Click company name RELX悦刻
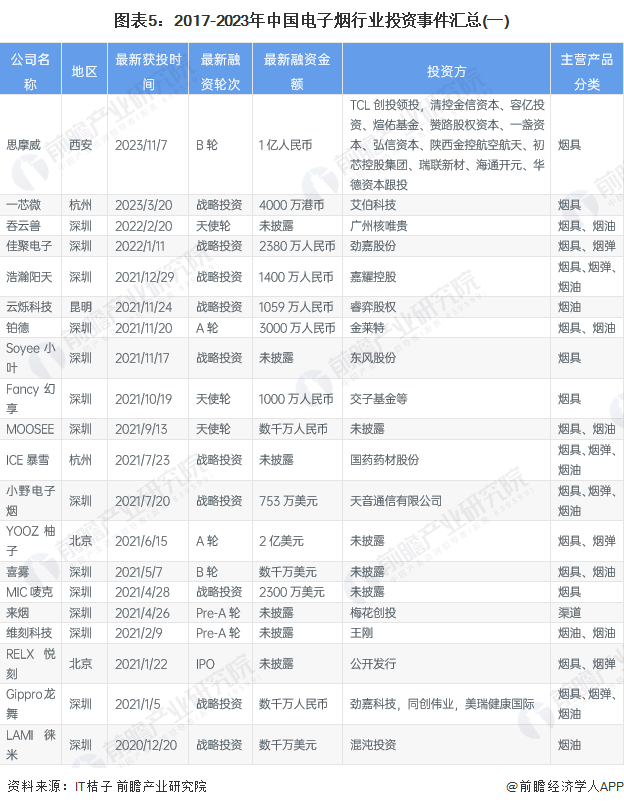Screen dimensions: 624x807 pyautogui.click(x=30, y=664)
